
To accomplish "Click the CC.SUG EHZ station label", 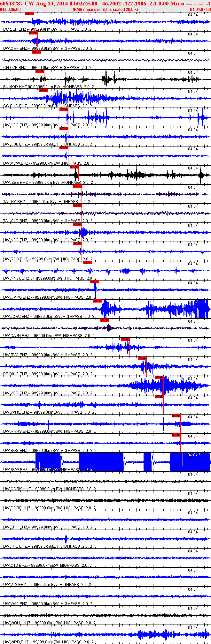I will pyautogui.click(x=15, y=106).
